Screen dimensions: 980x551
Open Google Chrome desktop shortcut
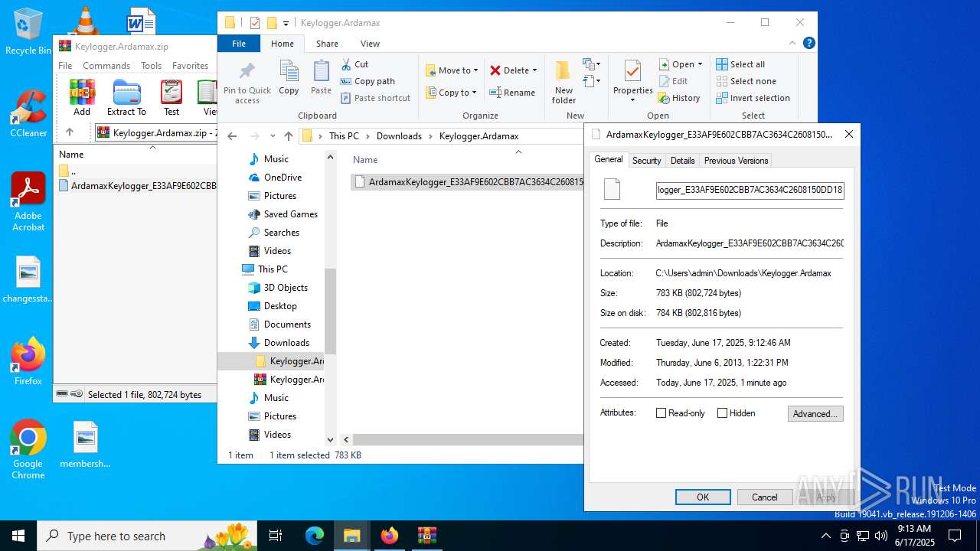click(x=28, y=449)
